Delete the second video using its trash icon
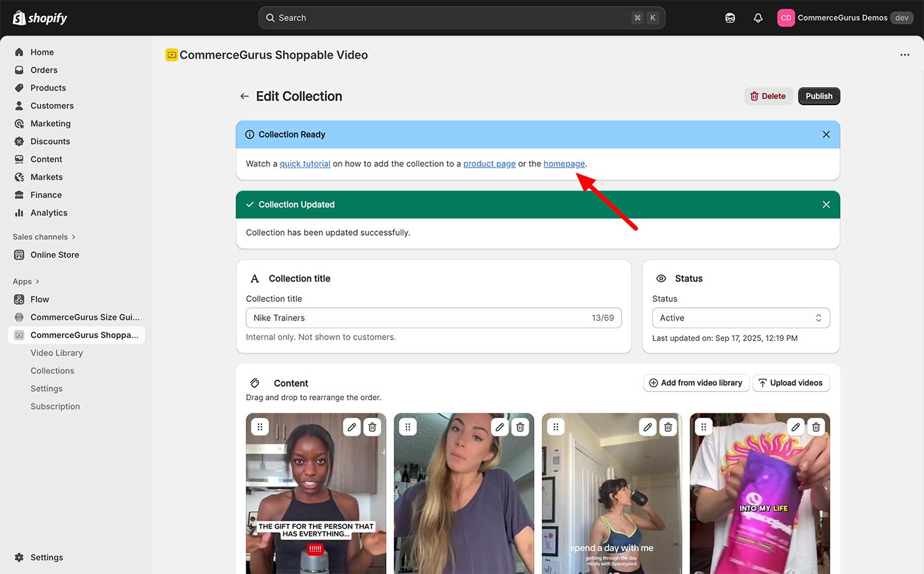 520,427
